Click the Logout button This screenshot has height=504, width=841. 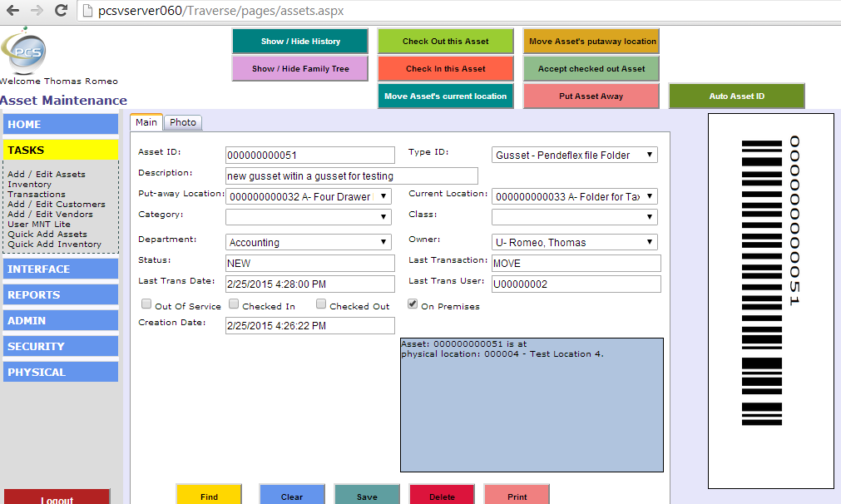coord(57,497)
